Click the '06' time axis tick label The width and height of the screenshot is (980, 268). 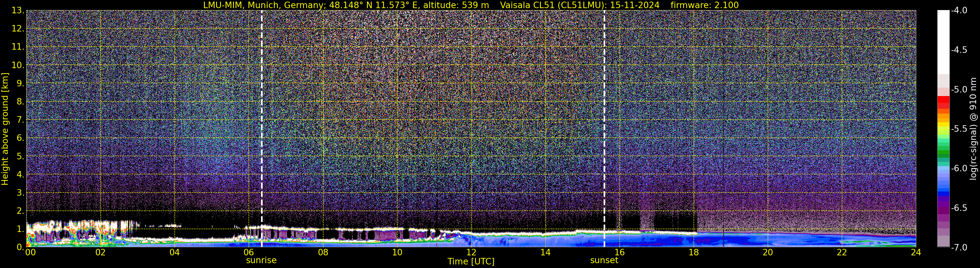(248, 252)
